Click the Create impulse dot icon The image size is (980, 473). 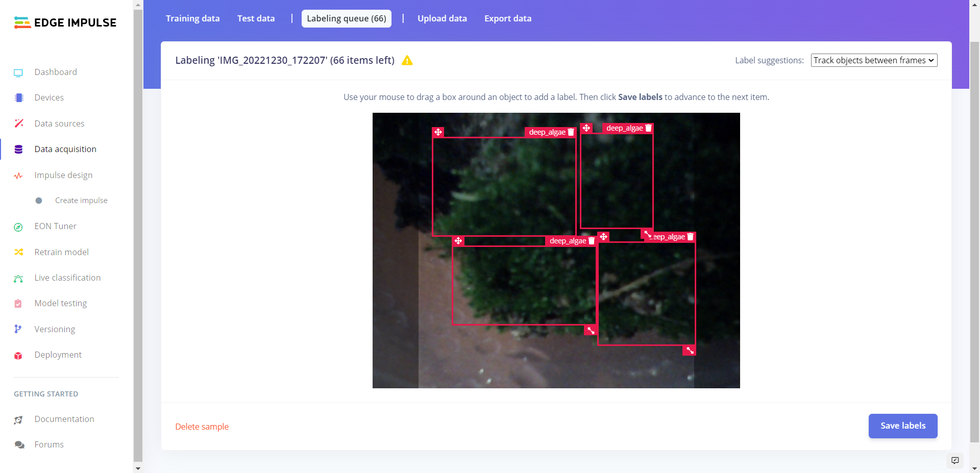pos(39,201)
